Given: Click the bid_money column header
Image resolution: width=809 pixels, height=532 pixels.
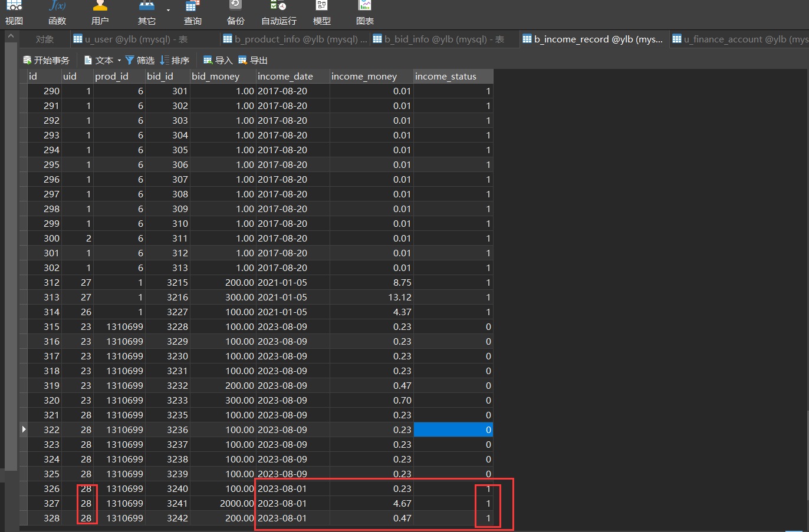Looking at the screenshot, I should click(223, 76).
